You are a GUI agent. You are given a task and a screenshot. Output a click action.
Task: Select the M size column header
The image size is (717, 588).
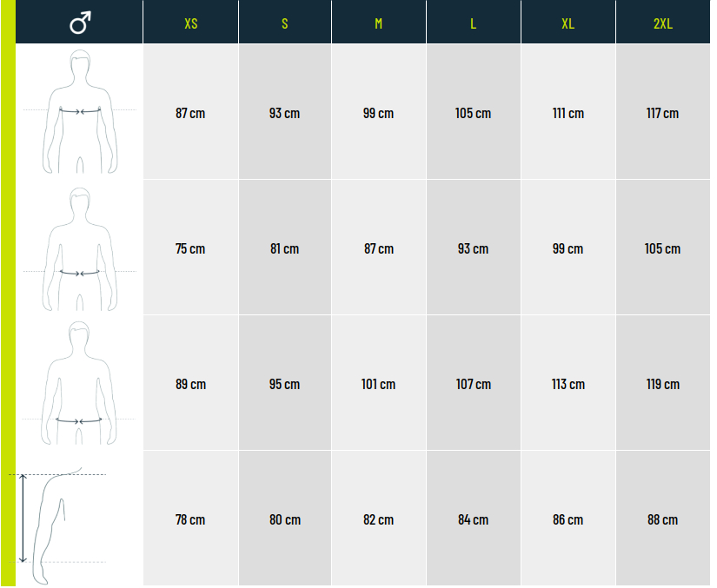(x=379, y=23)
